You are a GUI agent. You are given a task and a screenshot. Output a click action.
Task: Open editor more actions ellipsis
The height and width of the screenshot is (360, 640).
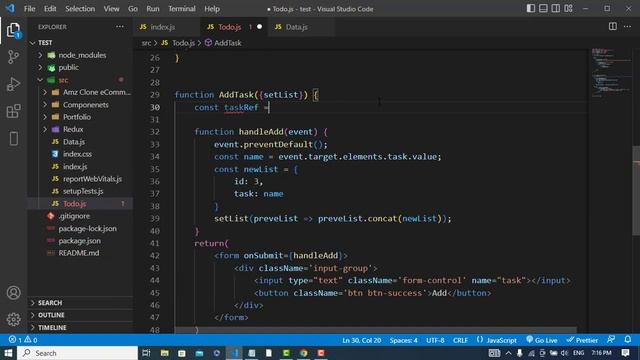click(x=627, y=27)
